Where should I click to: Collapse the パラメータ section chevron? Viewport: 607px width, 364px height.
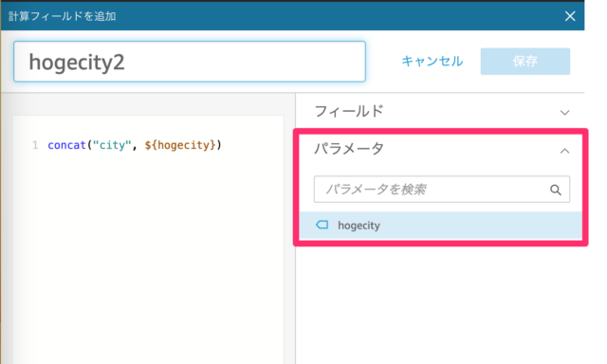coord(565,151)
